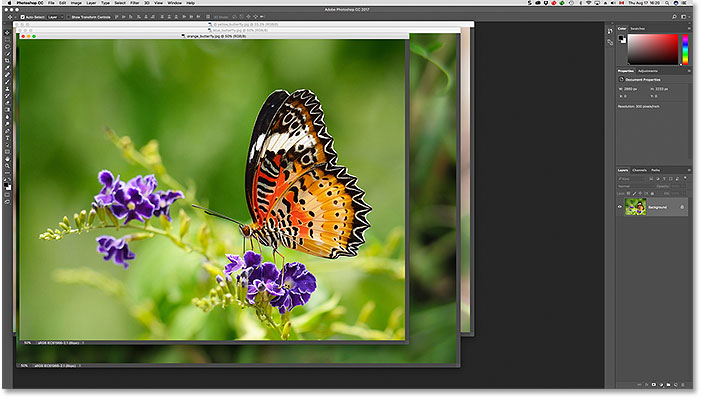
Task: Select the Rectangle shape tool
Action: tap(7, 152)
